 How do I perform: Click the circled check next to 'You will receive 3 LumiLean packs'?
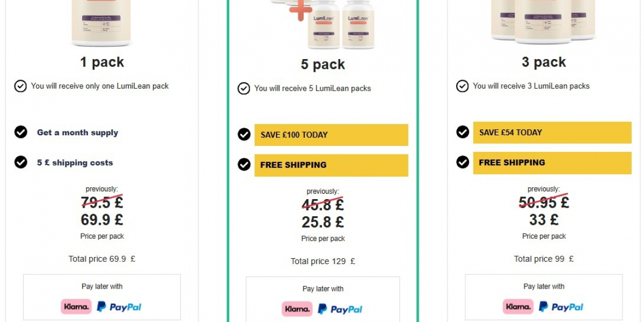(462, 86)
